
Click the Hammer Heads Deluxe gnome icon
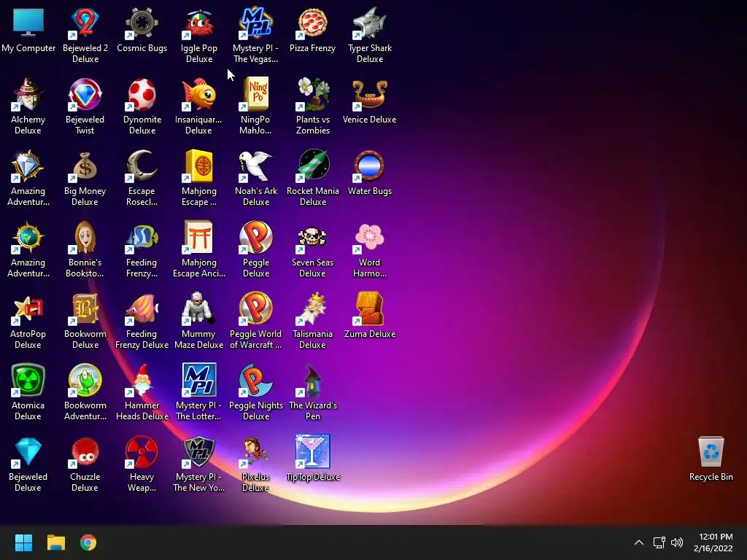click(142, 380)
